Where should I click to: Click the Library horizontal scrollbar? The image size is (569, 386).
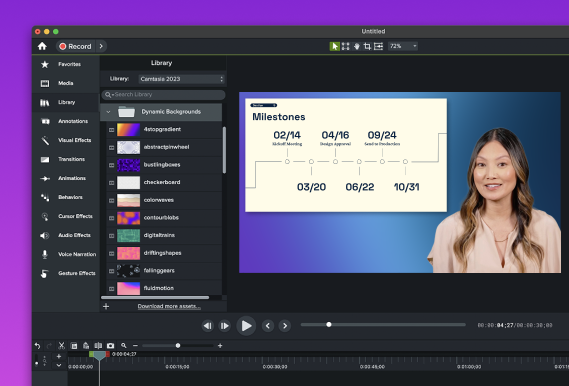(x=155, y=297)
